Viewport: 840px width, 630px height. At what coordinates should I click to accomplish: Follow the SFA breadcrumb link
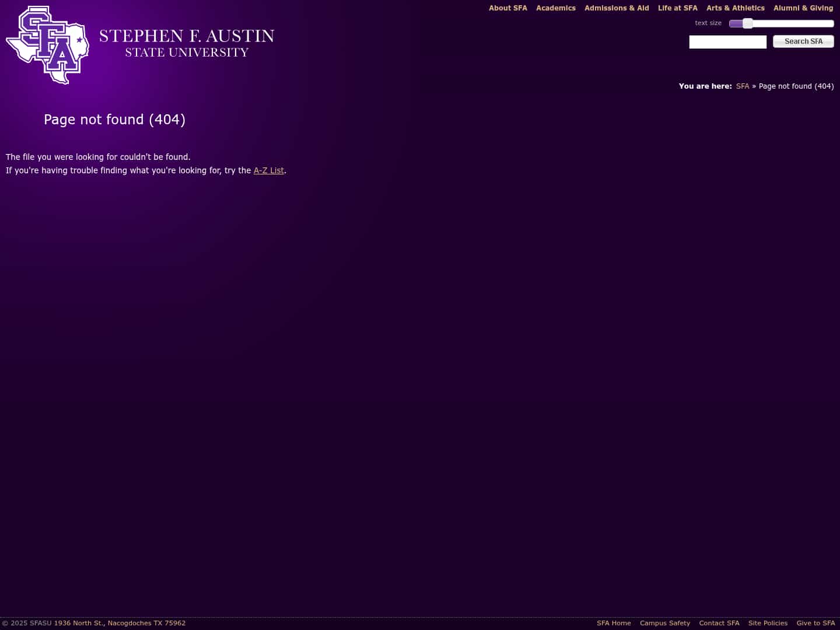tap(742, 86)
